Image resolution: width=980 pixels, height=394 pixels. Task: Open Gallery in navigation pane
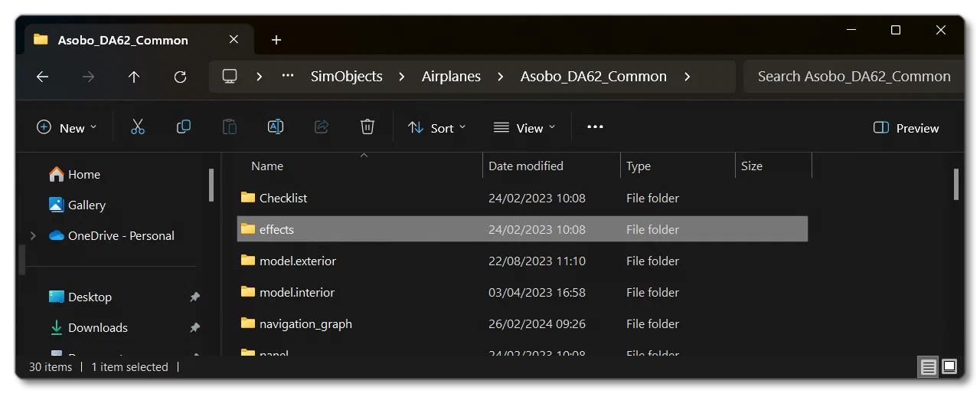(x=87, y=205)
